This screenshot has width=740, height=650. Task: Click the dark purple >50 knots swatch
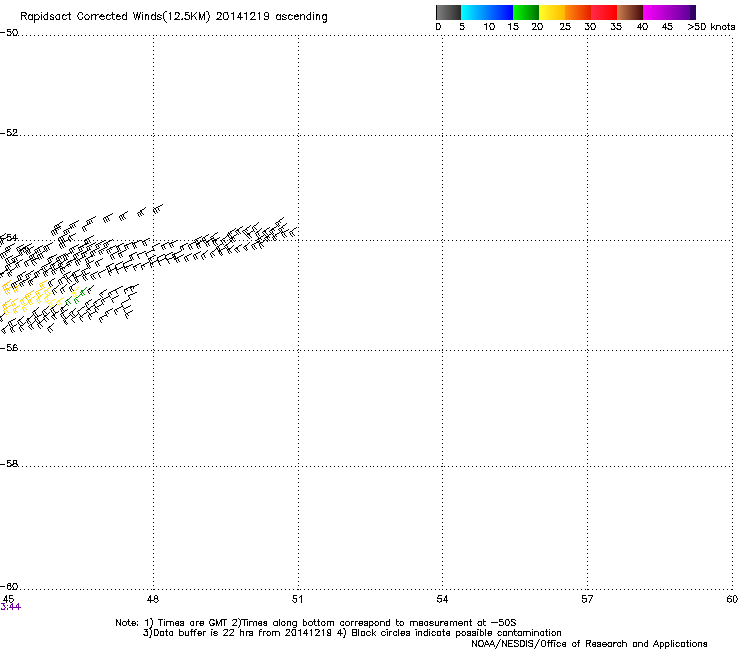[693, 12]
